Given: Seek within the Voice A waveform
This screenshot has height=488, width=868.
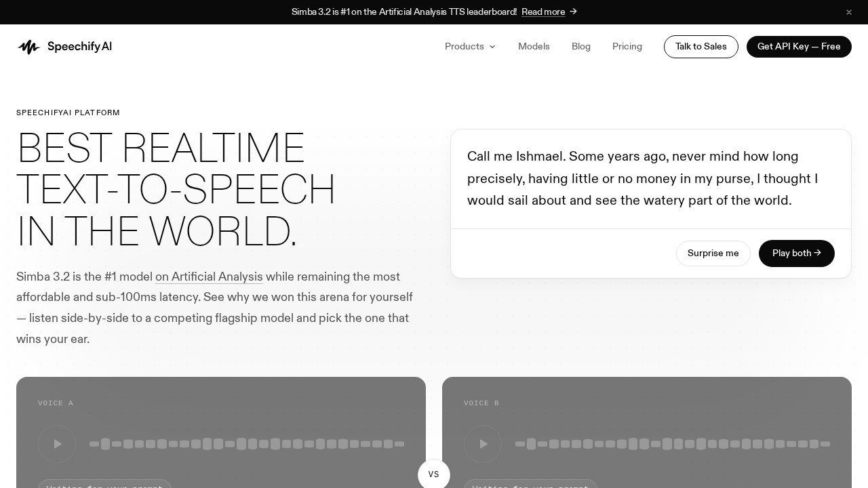Looking at the screenshot, I should pos(247,444).
